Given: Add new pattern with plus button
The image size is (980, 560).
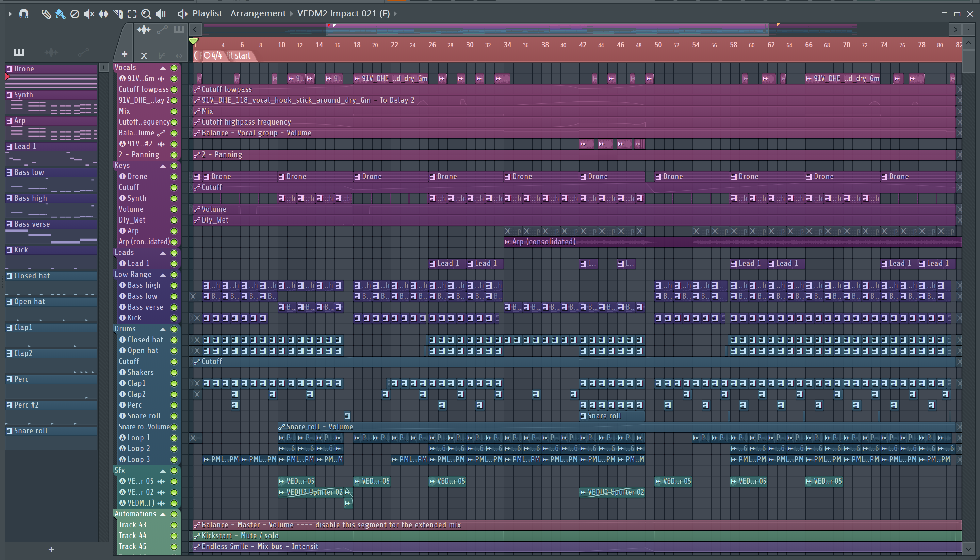Looking at the screenshot, I should point(51,549).
